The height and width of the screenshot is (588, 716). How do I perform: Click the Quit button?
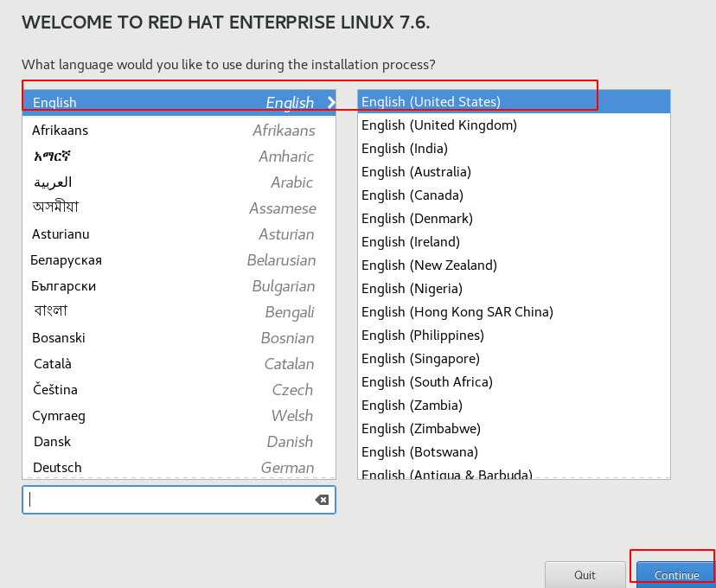click(x=585, y=575)
